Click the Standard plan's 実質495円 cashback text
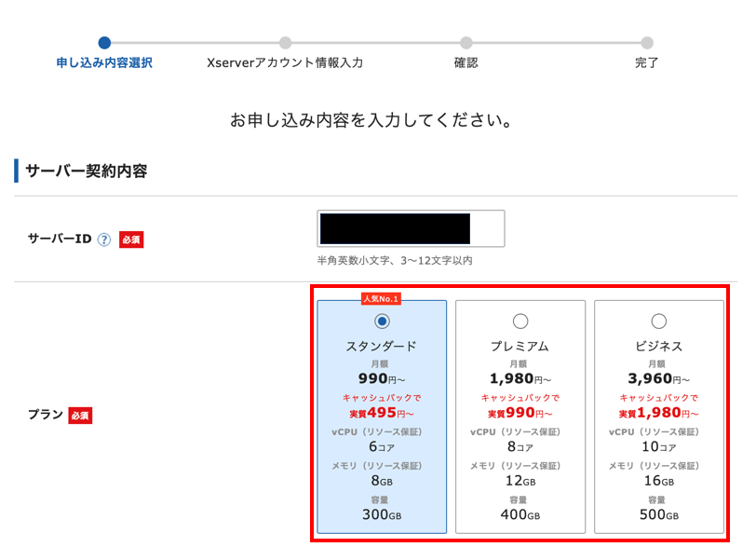This screenshot has height=547, width=756. coord(381,413)
